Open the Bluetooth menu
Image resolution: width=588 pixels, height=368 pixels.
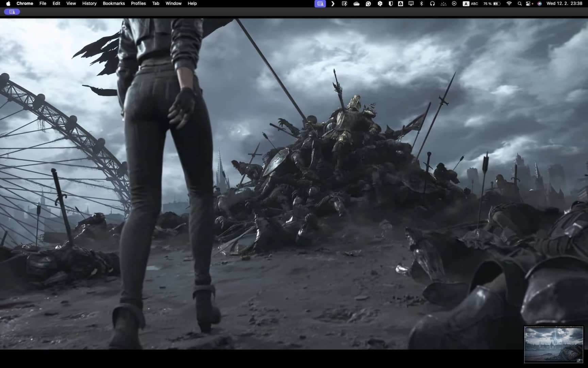pos(422,3)
